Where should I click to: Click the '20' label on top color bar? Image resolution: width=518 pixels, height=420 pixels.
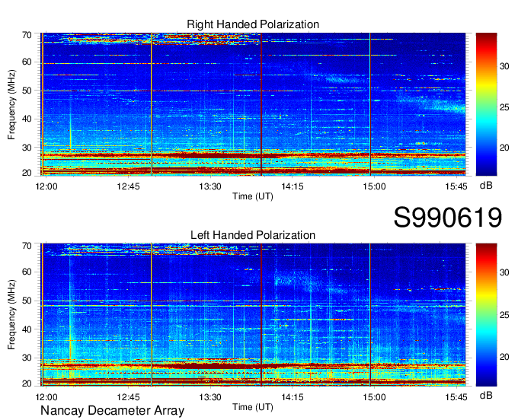[x=504, y=148]
